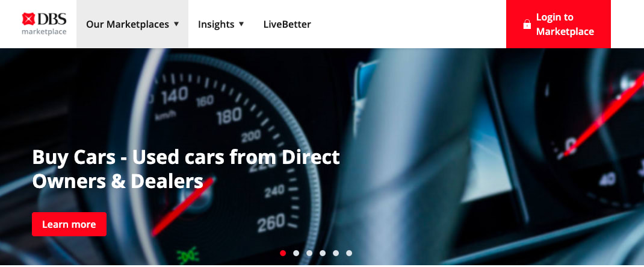This screenshot has width=644, height=267.
Task: Click the green indicator icon in the banner
Action: [x=188, y=255]
